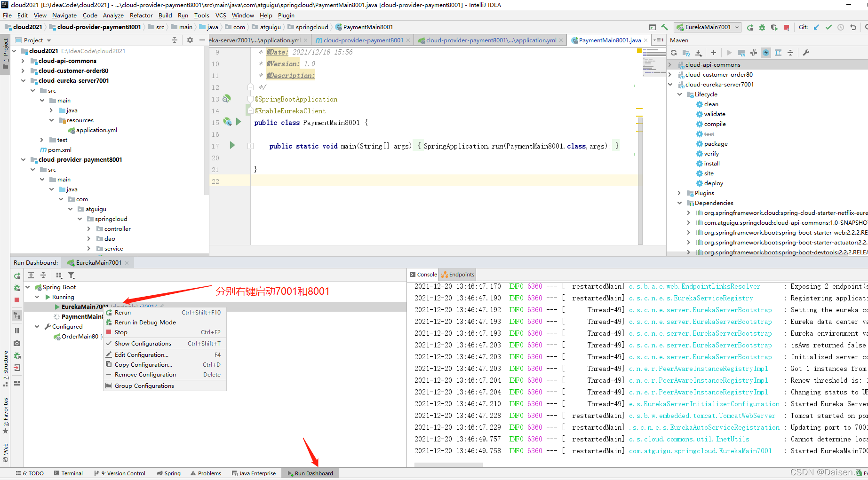
Task: Click Run Dashboard debug icon in left strip
Action: pos(17,288)
